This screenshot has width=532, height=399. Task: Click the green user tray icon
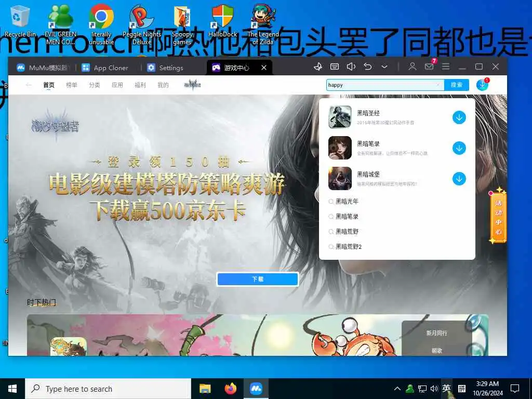(409, 389)
